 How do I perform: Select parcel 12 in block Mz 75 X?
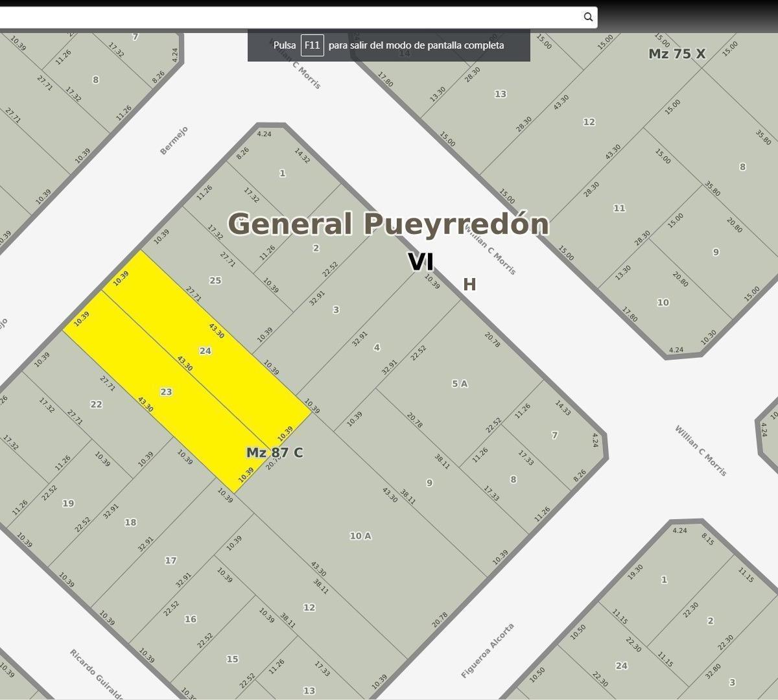[x=589, y=122]
